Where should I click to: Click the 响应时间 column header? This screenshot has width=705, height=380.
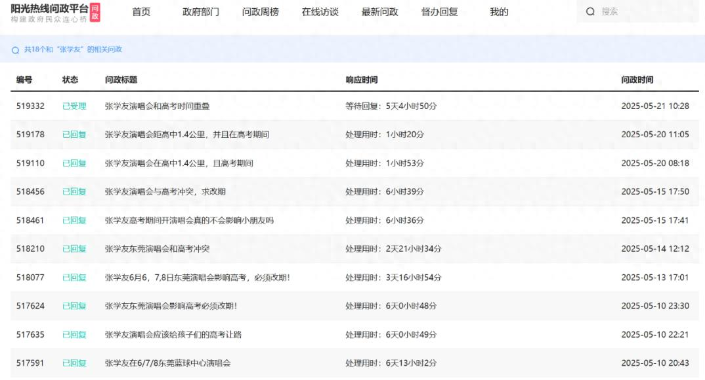tap(361, 80)
